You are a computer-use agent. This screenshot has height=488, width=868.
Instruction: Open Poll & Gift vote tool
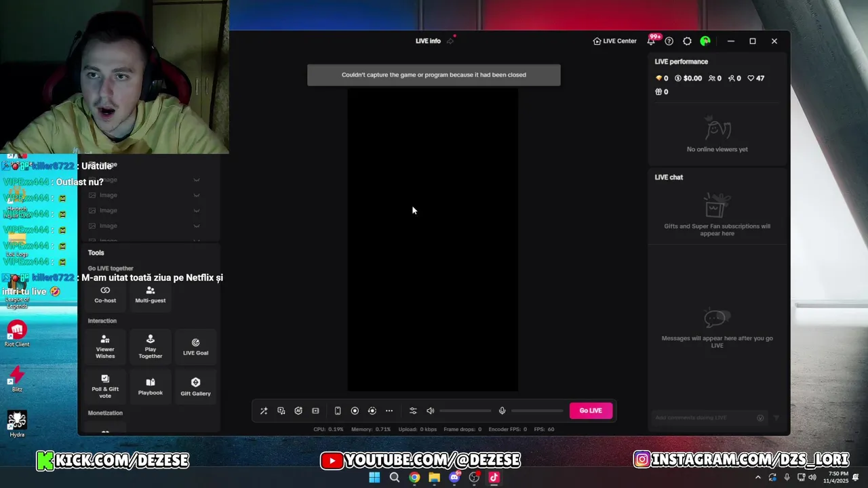[x=105, y=387]
